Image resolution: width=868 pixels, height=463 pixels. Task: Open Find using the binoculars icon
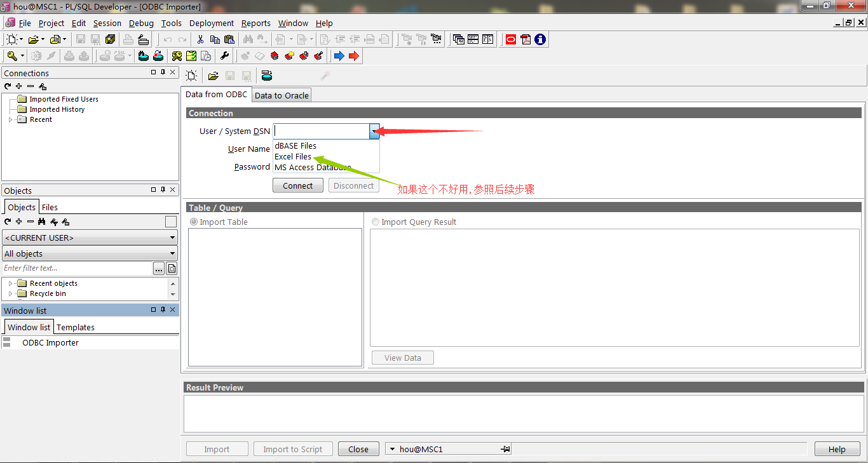tap(248, 39)
